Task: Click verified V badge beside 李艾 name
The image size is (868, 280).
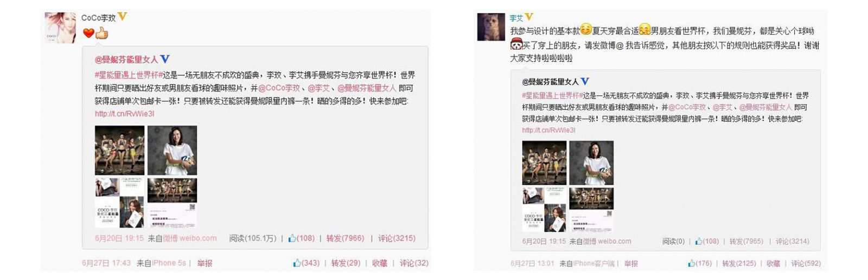Action: [529, 17]
